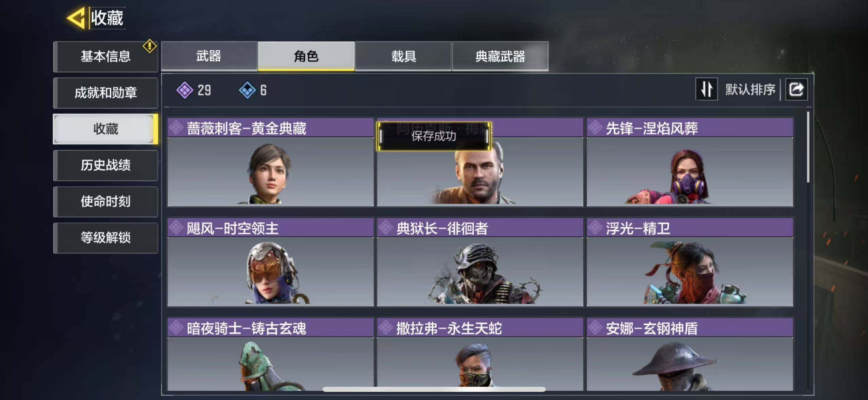The height and width of the screenshot is (400, 868).
Task: Open the 默认排序 sort dropdown
Action: (x=750, y=90)
